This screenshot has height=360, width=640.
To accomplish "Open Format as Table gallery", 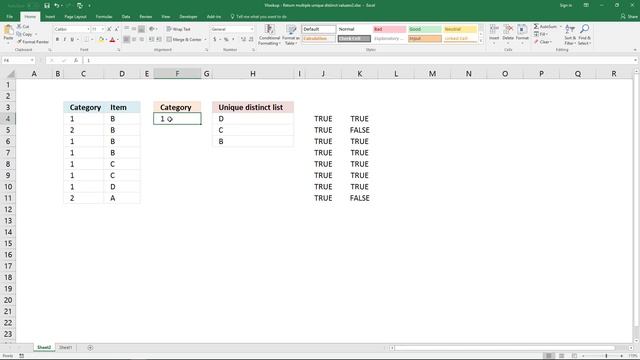I will click(291, 35).
